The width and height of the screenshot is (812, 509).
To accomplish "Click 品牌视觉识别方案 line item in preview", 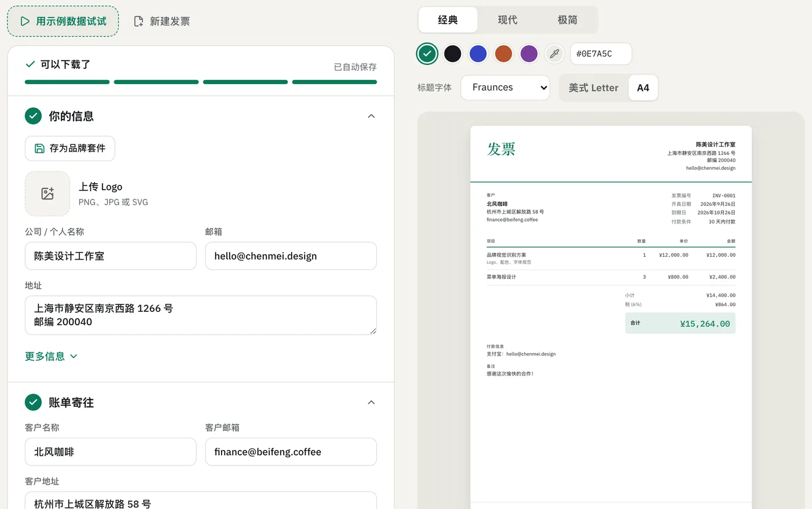I will point(506,255).
